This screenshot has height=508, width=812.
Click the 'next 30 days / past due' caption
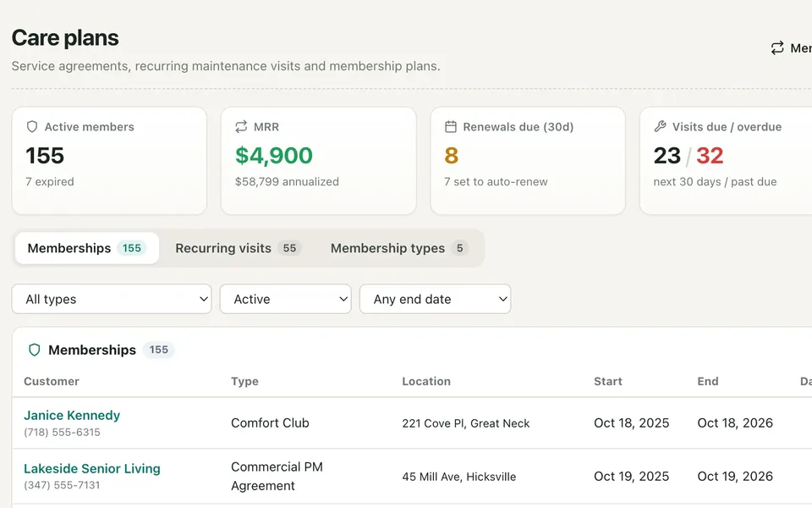pyautogui.click(x=716, y=182)
